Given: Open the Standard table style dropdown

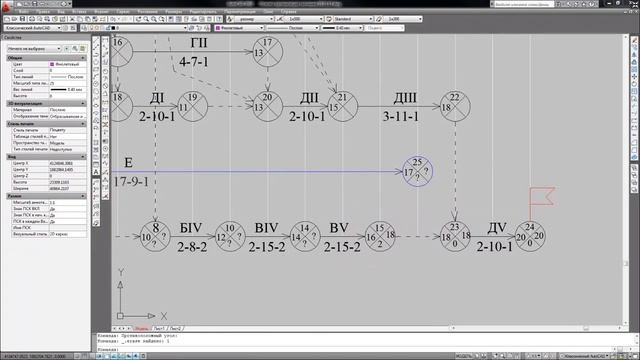Looking at the screenshot, I should tap(353, 19).
